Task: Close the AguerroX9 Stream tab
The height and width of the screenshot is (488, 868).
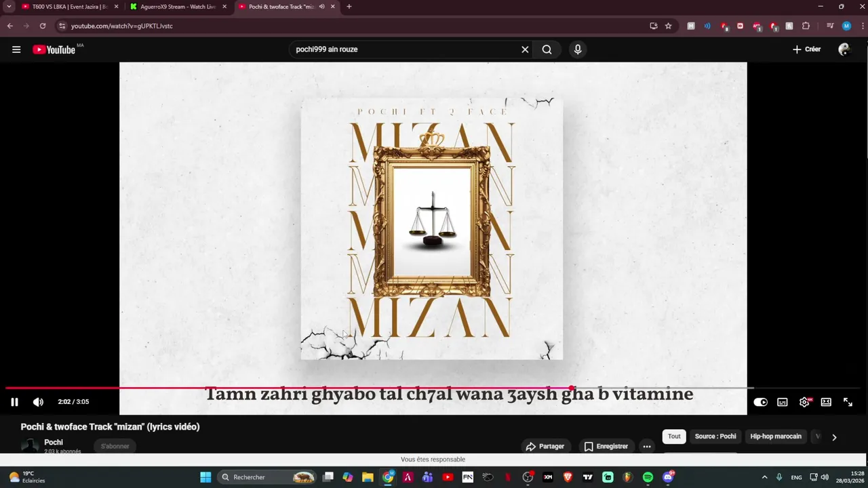Action: click(224, 7)
